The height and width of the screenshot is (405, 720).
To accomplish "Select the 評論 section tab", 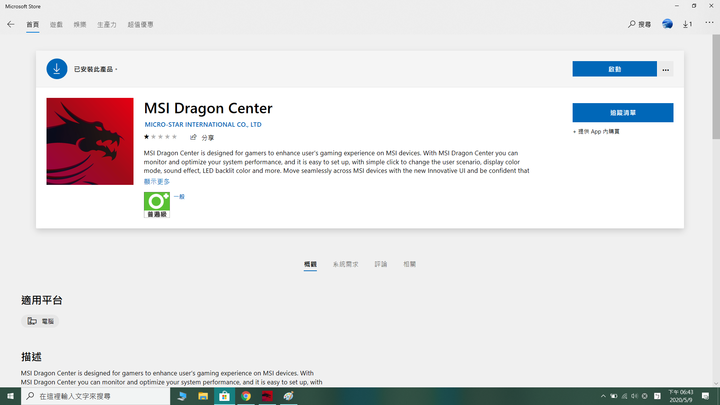I will (381, 264).
